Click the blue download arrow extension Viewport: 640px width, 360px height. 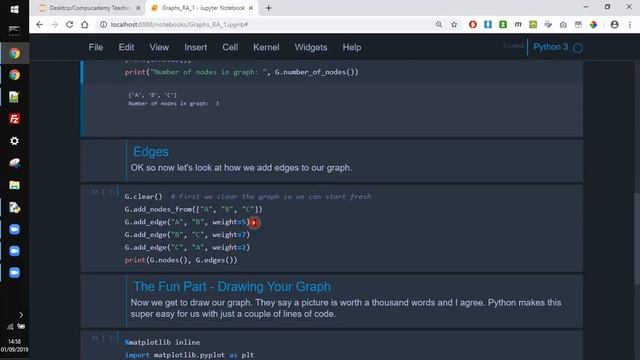click(488, 24)
